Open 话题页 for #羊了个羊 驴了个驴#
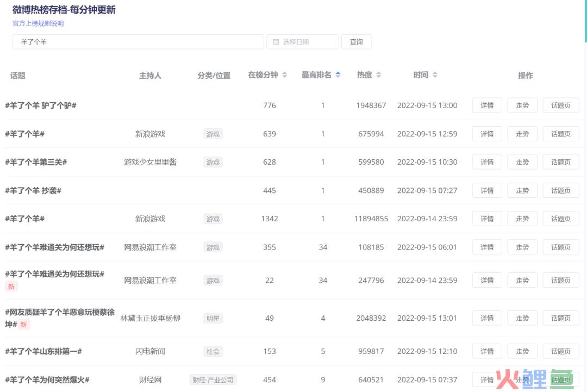Screen dimensions: 587x392 561,105
